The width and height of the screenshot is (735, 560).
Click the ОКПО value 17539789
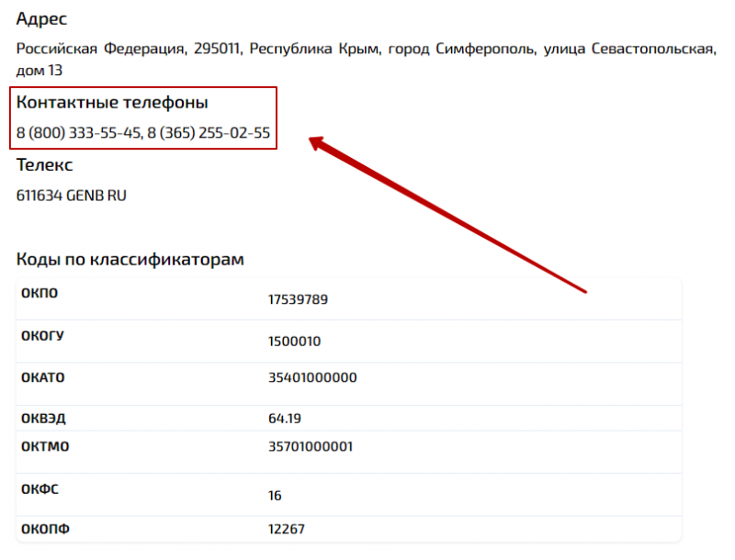tap(299, 298)
